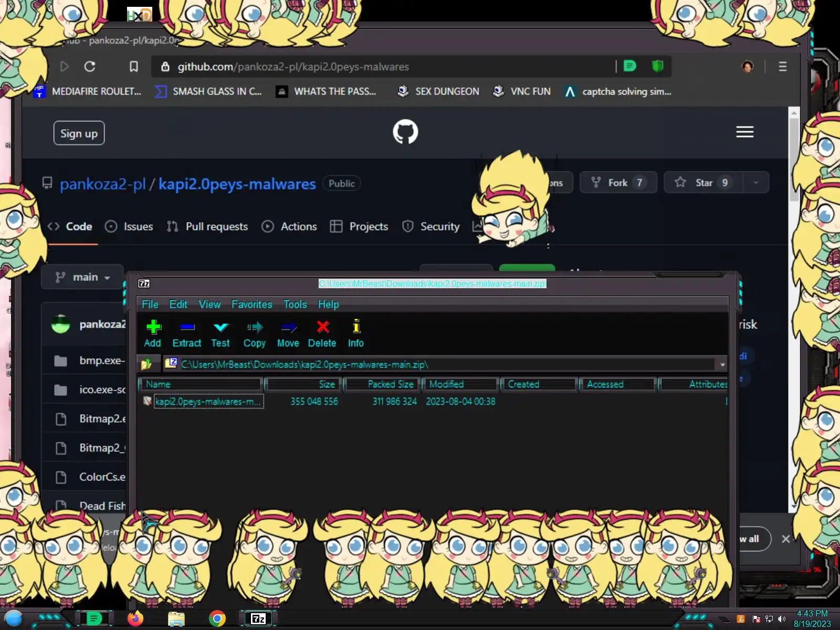Star the kapi2.0peys-malwares repository
Image resolution: width=840 pixels, height=630 pixels.
pos(703,183)
